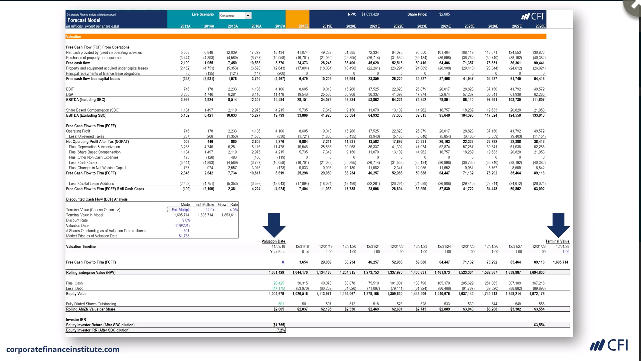Click the 'Fully Diluted Shares Outstanding' row label
The image size is (641, 361).
tap(91, 304)
